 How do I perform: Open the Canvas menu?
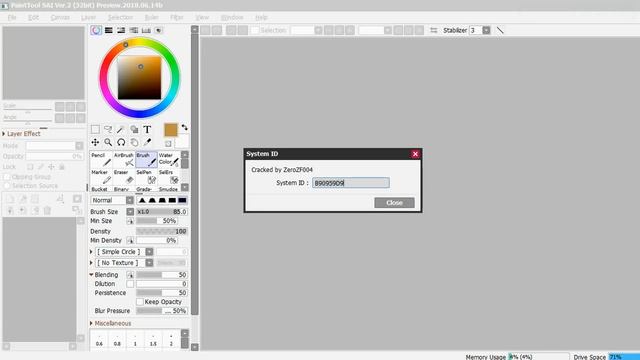(x=60, y=17)
